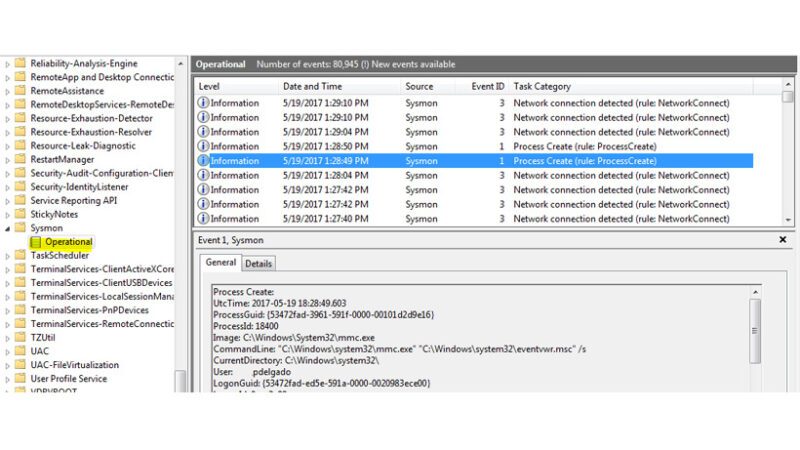Click the event details scrollbar thumb
Image resolution: width=800 pixels, height=450 pixels.
pyautogui.click(x=755, y=331)
